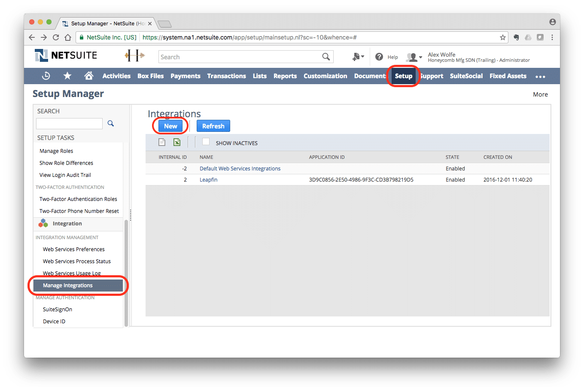Viewport: 584px width, 392px height.
Task: Click the Help question mark icon
Action: coord(379,57)
